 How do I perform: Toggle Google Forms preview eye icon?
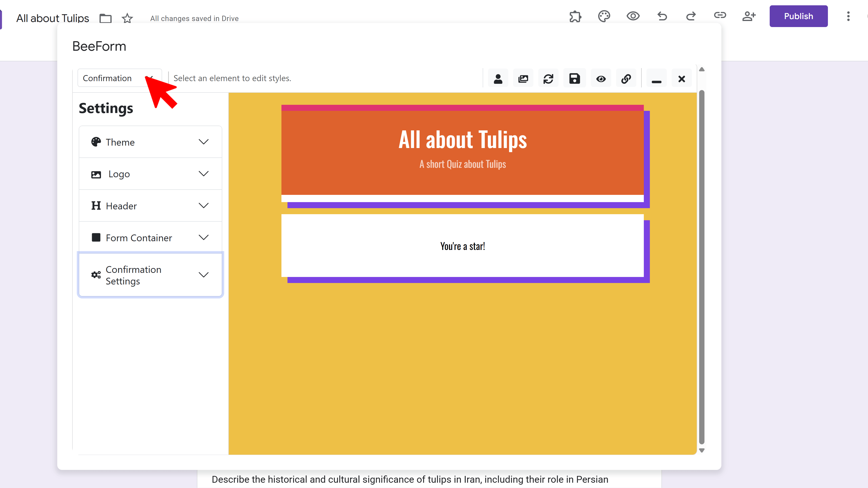click(x=633, y=16)
